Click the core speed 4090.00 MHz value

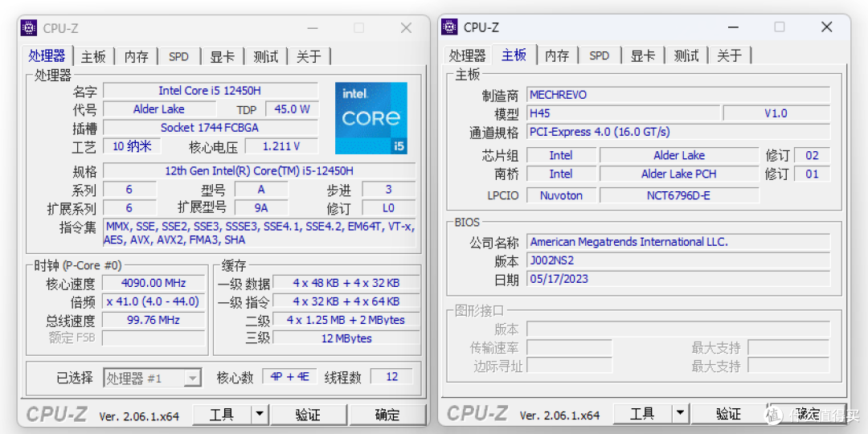click(154, 283)
